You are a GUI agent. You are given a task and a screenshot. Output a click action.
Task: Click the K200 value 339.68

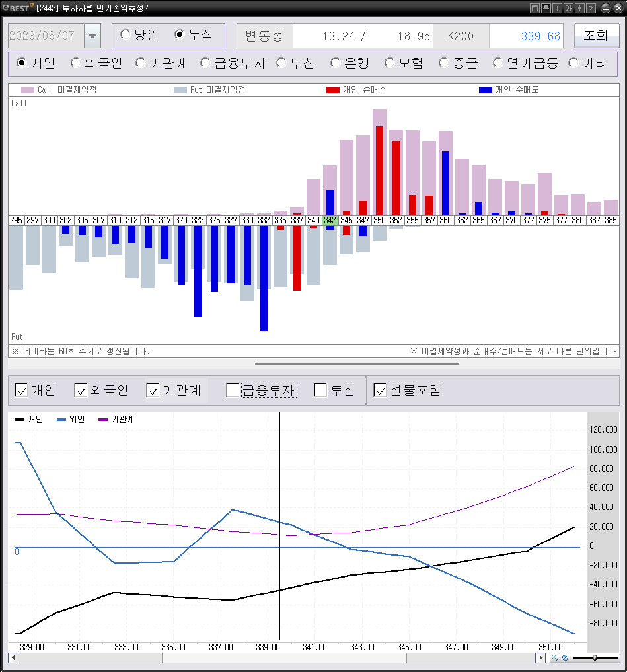click(541, 36)
